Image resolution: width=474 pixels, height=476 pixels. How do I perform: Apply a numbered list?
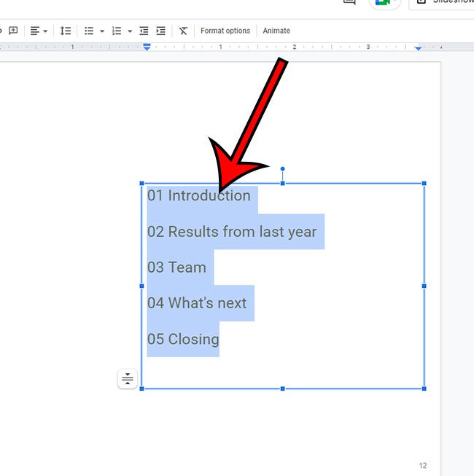(x=117, y=31)
